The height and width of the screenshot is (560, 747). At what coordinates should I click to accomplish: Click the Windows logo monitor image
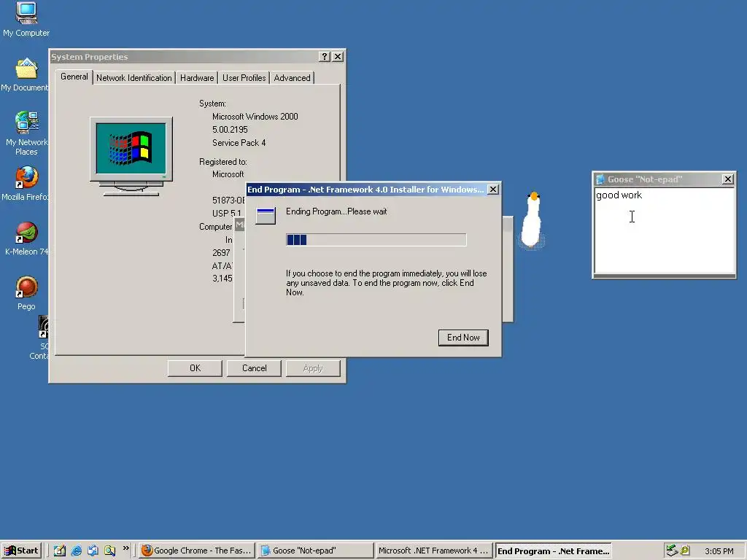click(131, 156)
